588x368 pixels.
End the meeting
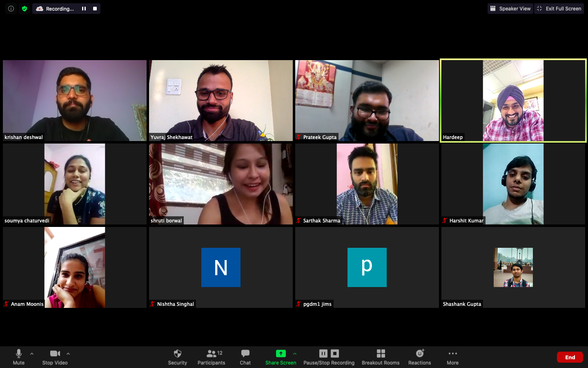coord(570,357)
